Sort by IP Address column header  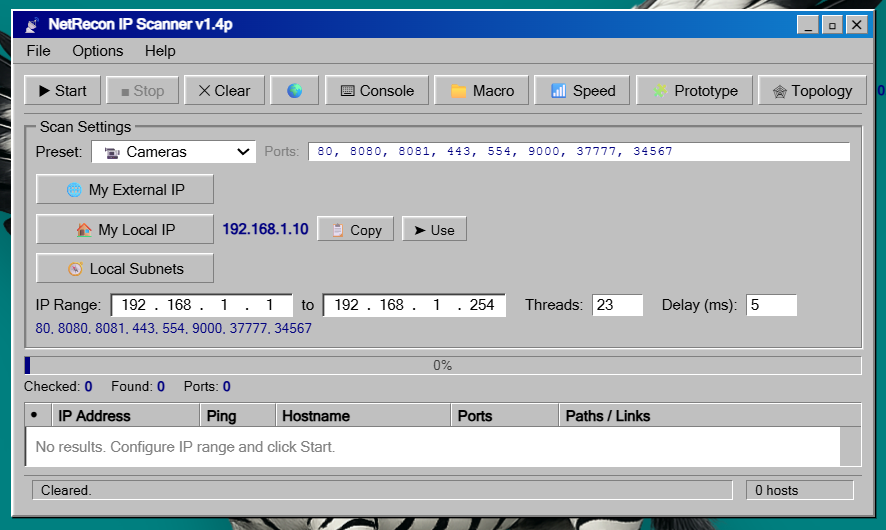(125, 416)
